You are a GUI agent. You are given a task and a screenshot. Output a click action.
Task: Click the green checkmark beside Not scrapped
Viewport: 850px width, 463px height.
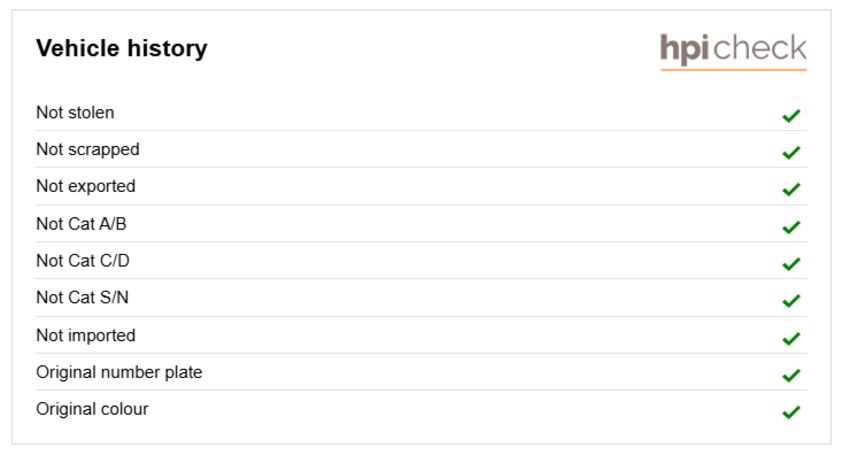[791, 152]
